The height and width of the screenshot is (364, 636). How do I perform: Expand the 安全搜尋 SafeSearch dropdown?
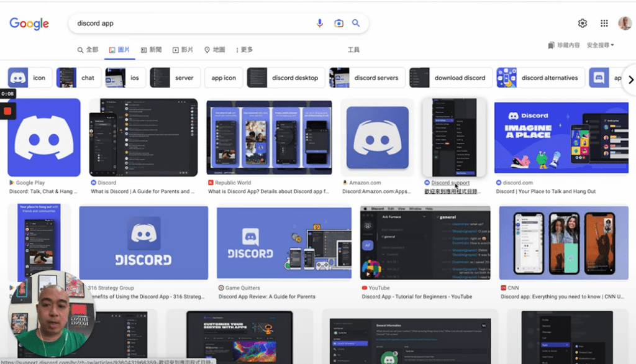point(601,45)
